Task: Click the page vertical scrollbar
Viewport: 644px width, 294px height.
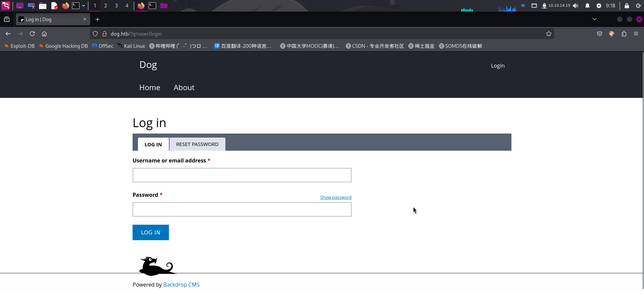Action: click(643, 170)
